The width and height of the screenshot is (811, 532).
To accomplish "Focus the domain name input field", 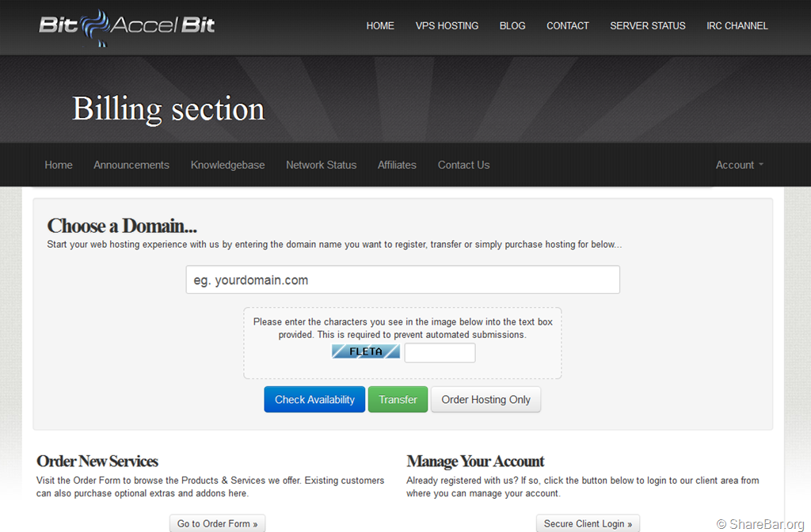I will pos(402,279).
